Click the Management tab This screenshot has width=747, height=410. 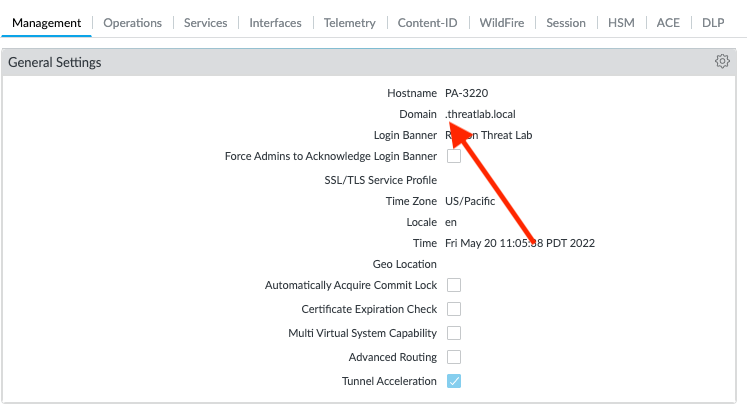pyautogui.click(x=47, y=22)
